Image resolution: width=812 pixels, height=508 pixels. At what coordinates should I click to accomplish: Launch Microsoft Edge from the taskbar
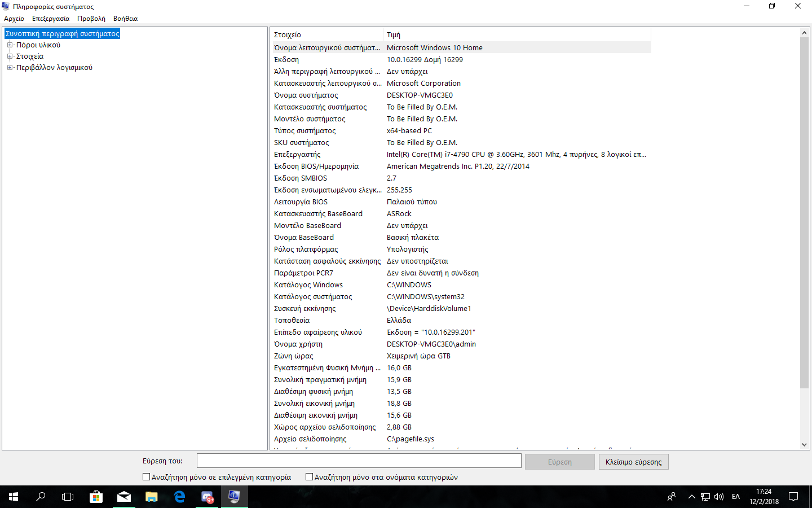tap(179, 497)
